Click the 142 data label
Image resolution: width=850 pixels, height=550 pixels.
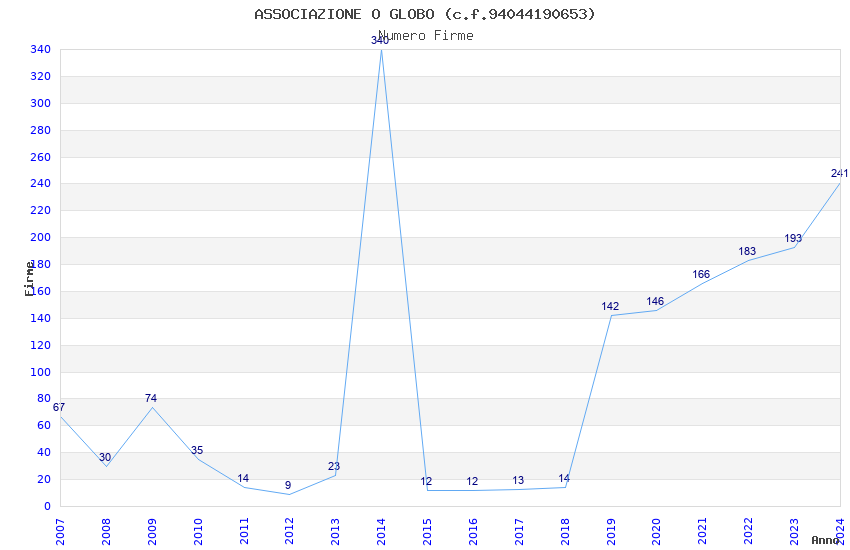[610, 307]
